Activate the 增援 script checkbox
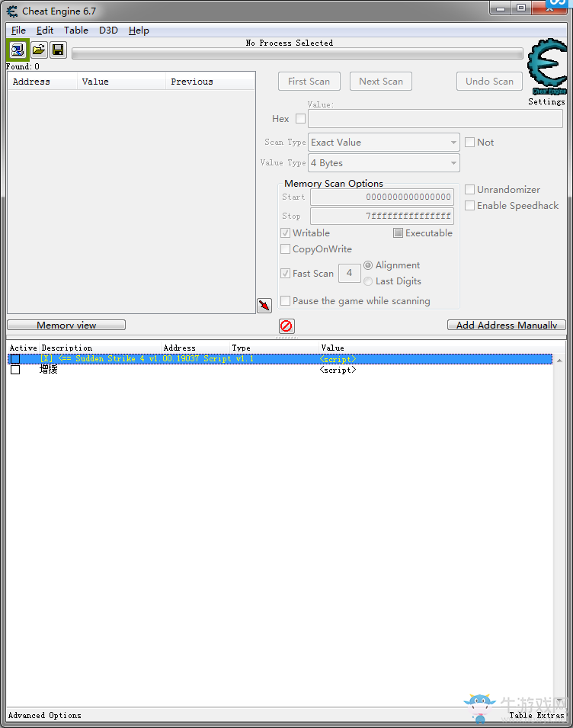 (x=15, y=370)
